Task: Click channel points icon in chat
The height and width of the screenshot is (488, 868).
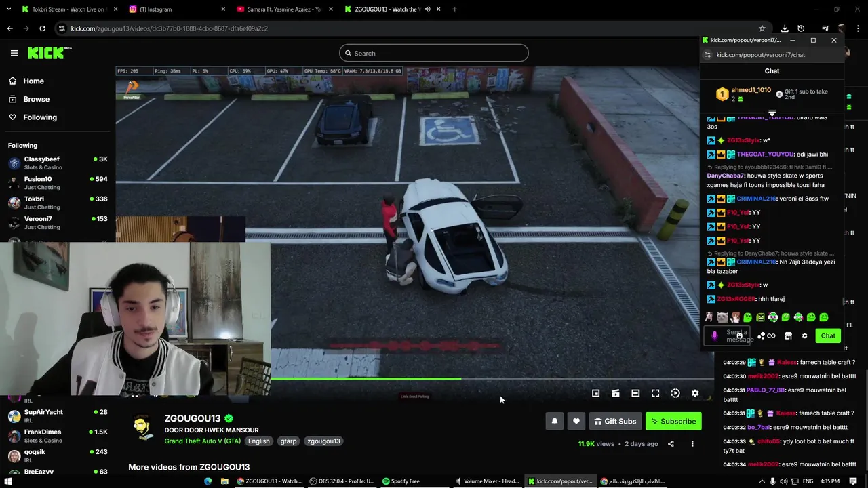Action: (766, 336)
